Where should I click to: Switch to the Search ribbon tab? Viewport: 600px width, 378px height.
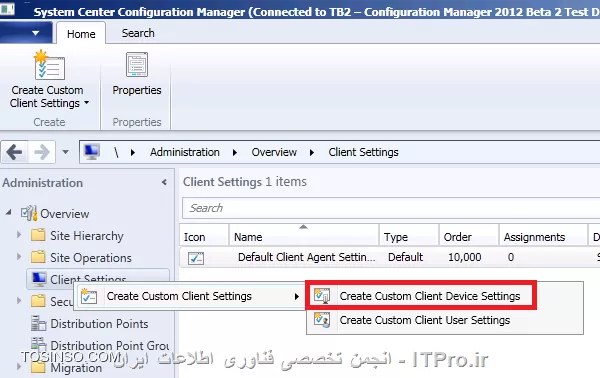[138, 33]
